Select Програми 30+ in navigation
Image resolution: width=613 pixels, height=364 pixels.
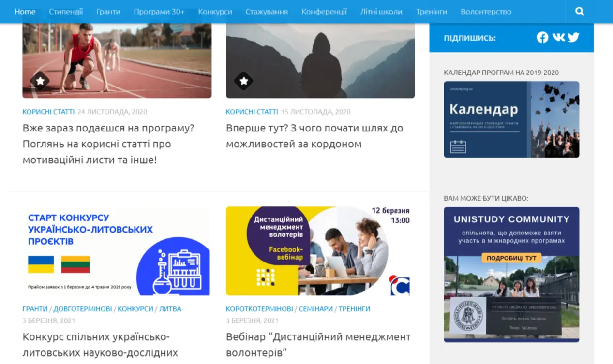[159, 12]
